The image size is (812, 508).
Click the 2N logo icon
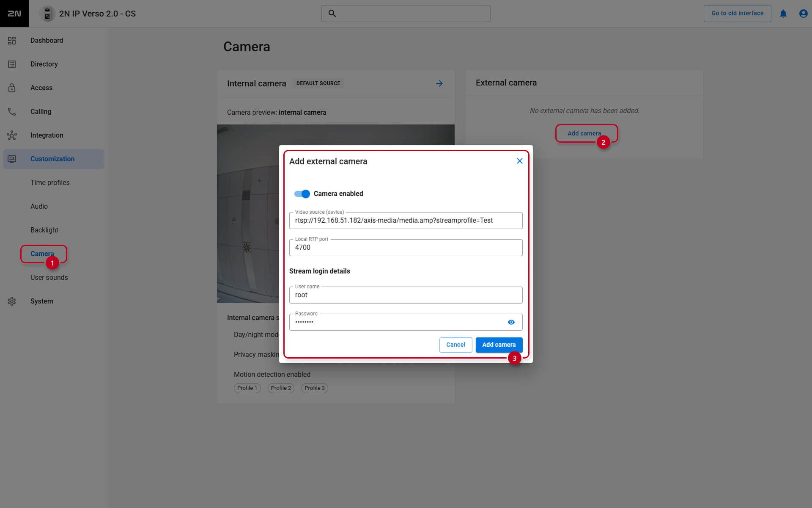tap(14, 14)
